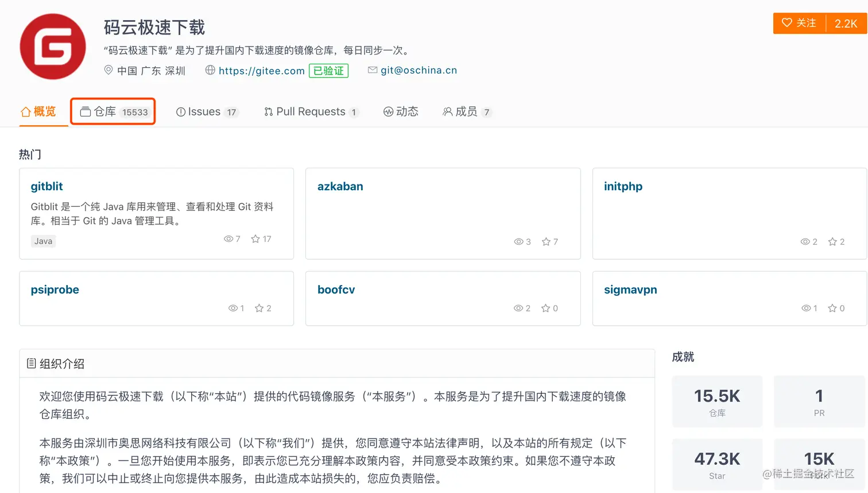The image size is (868, 493).
Task: Open the gitblit repository link
Action: pyautogui.click(x=46, y=186)
